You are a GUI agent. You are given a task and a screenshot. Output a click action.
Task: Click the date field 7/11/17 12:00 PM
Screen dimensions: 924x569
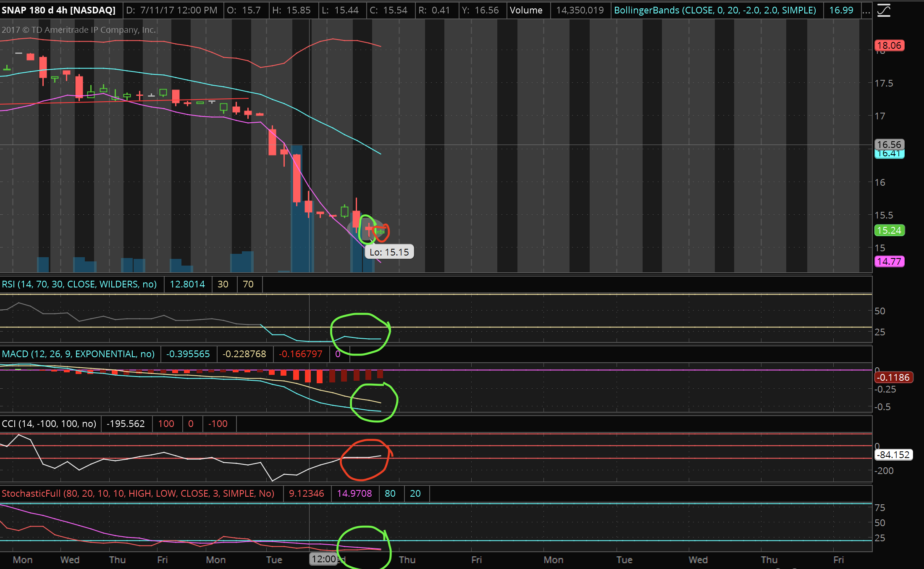pos(172,10)
